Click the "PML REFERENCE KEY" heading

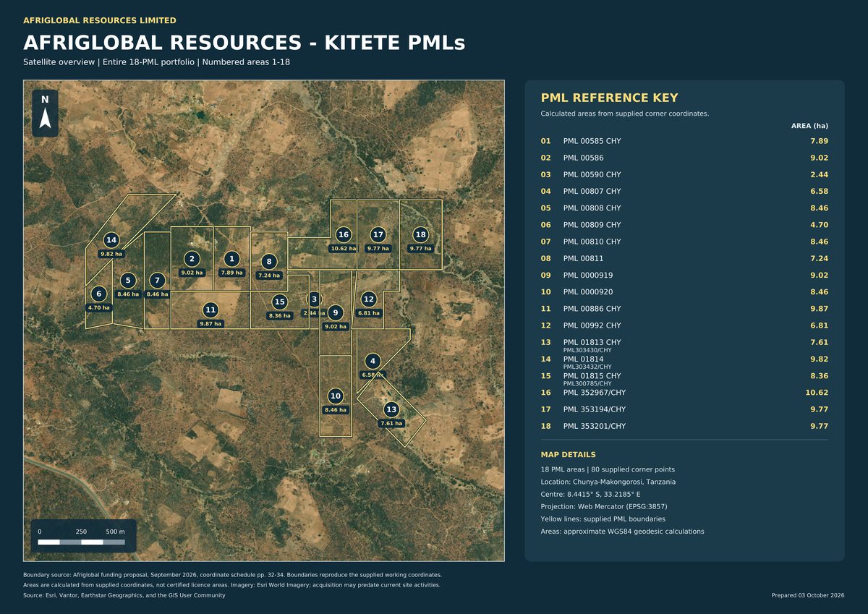tap(610, 98)
